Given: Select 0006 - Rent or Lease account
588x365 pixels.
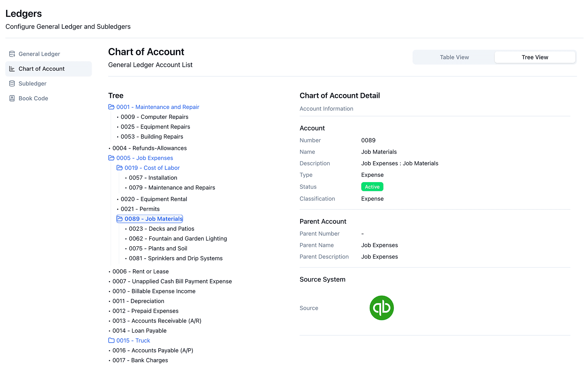Looking at the screenshot, I should [x=141, y=271].
